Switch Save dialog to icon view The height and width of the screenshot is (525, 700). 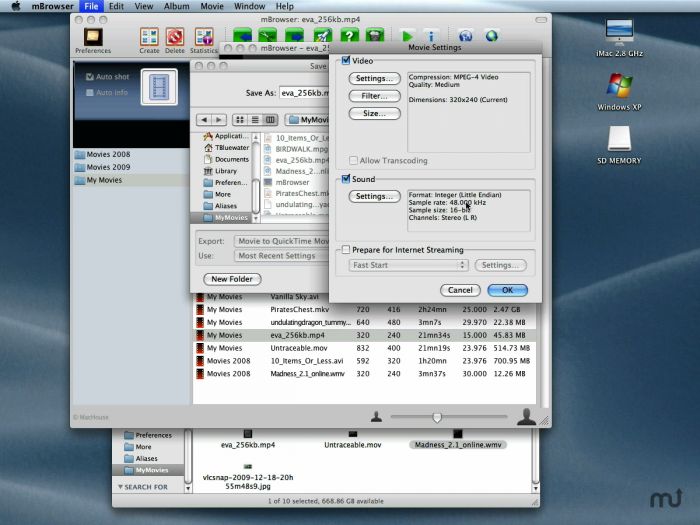[x=240, y=120]
